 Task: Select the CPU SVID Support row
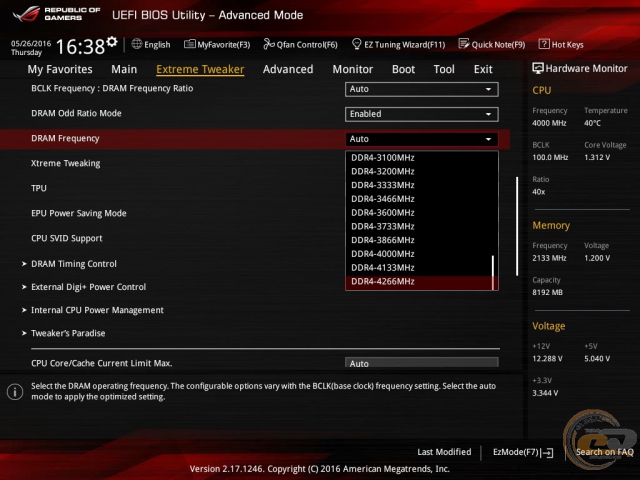tap(67, 238)
